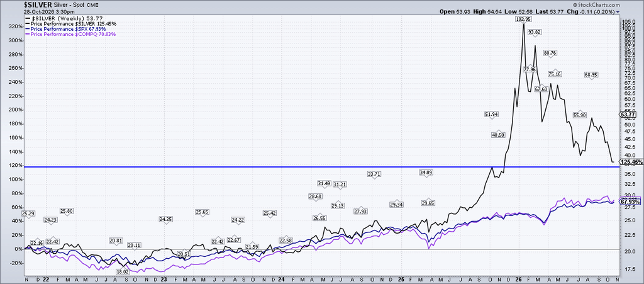
Task: Click the 25.80 price label
Action: tap(67, 211)
